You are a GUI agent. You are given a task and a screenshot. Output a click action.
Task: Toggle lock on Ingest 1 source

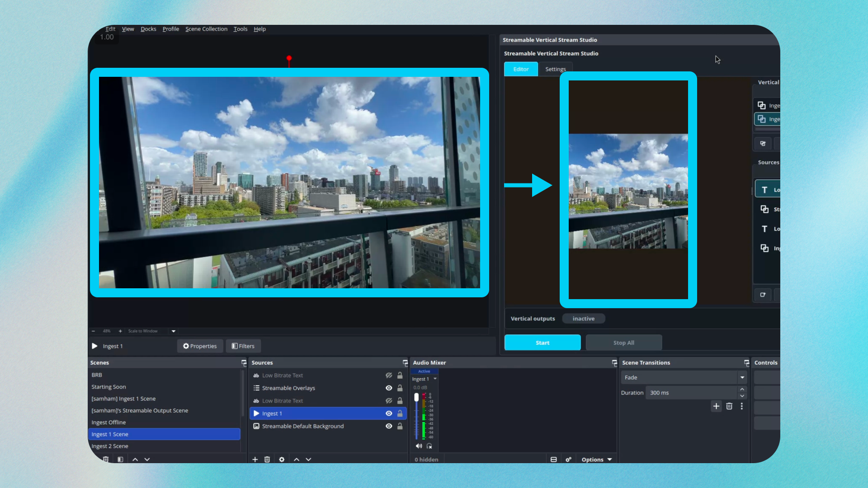400,413
